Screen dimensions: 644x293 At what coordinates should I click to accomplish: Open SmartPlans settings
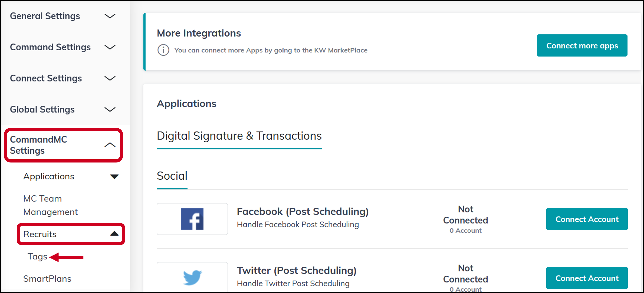(47, 279)
